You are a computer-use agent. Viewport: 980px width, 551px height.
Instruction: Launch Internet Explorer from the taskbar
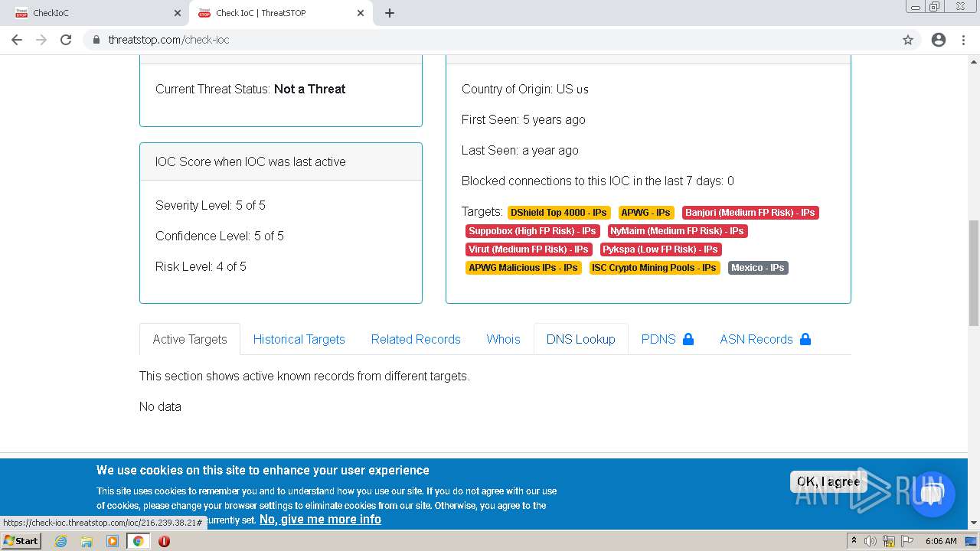60,541
